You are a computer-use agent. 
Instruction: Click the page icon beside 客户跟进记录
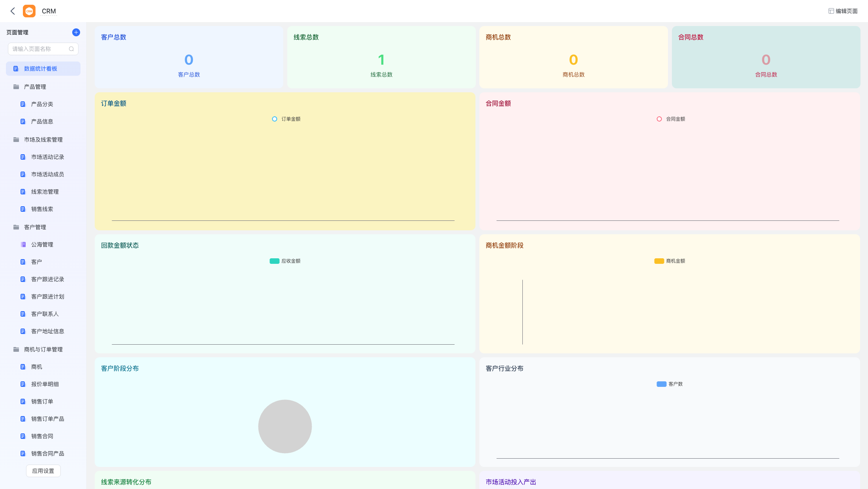tap(23, 279)
